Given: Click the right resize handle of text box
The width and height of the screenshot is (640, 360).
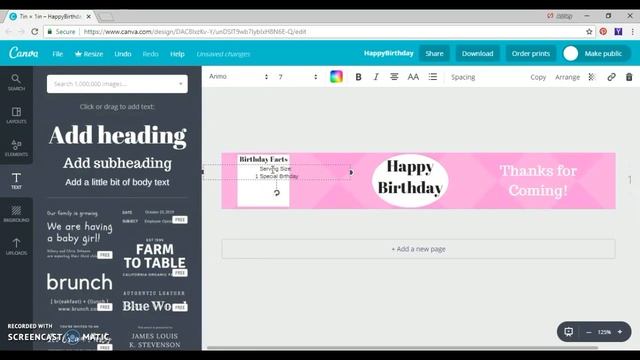Looking at the screenshot, I should pyautogui.click(x=351, y=172).
